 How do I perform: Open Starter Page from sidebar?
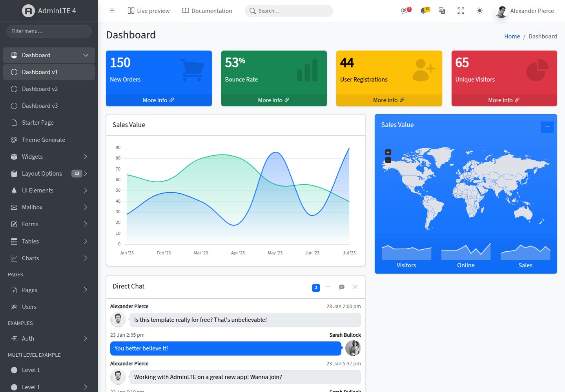49,123
